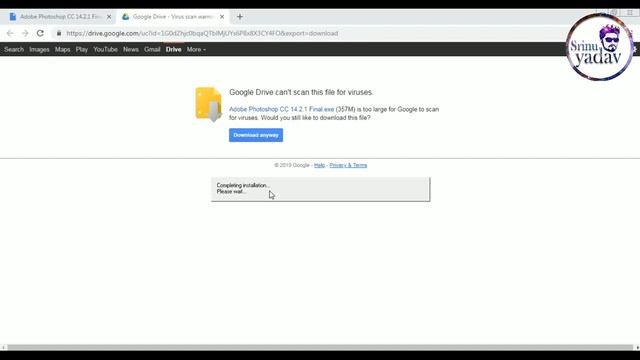Click the left arrow of horizontal scrollbar
The height and width of the screenshot is (360, 640).
[3, 347]
